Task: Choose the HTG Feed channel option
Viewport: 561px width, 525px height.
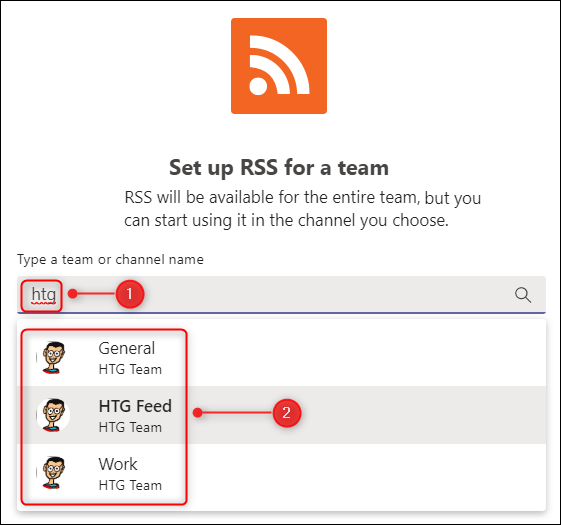Action: point(281,415)
